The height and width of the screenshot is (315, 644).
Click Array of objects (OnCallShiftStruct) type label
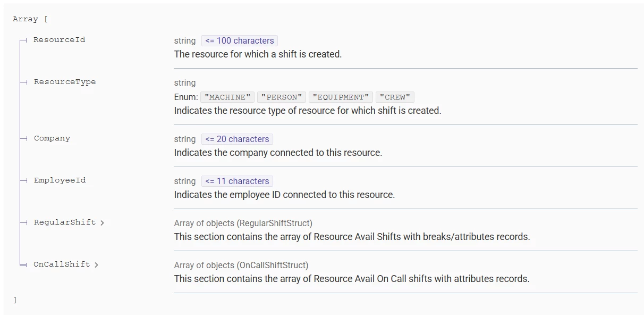(241, 266)
